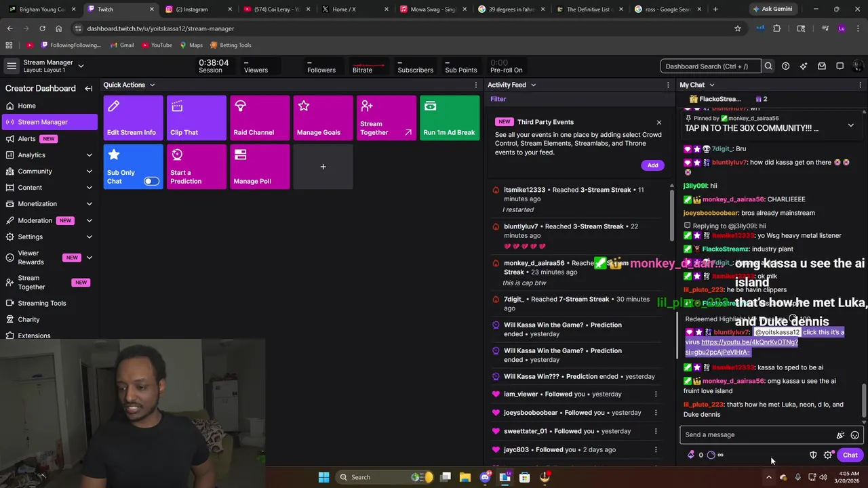
Task: Expand the My Chat dropdown
Action: tap(711, 85)
